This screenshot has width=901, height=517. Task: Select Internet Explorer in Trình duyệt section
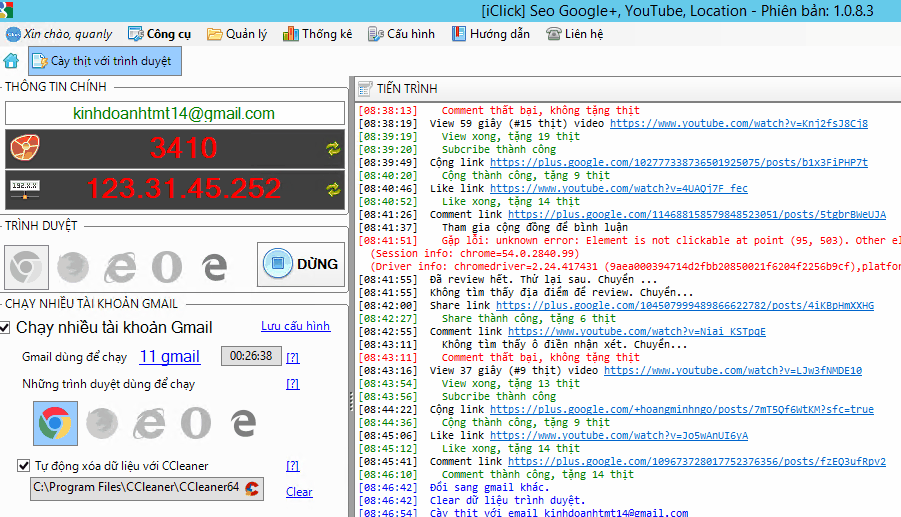(x=120, y=267)
